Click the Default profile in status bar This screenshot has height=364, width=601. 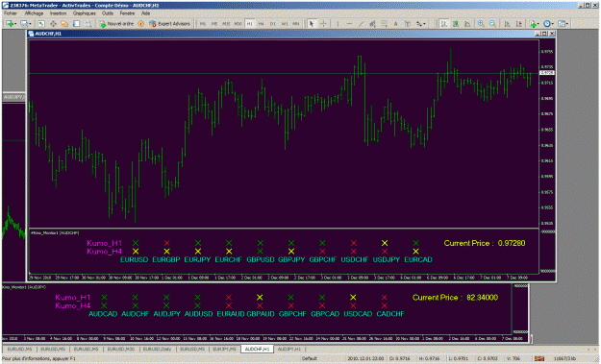pos(310,358)
